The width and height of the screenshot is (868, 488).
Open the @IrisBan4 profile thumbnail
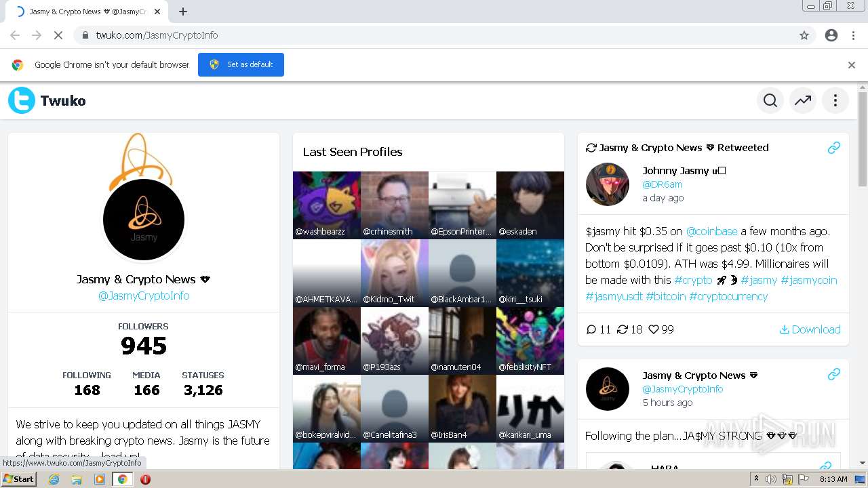tap(462, 409)
